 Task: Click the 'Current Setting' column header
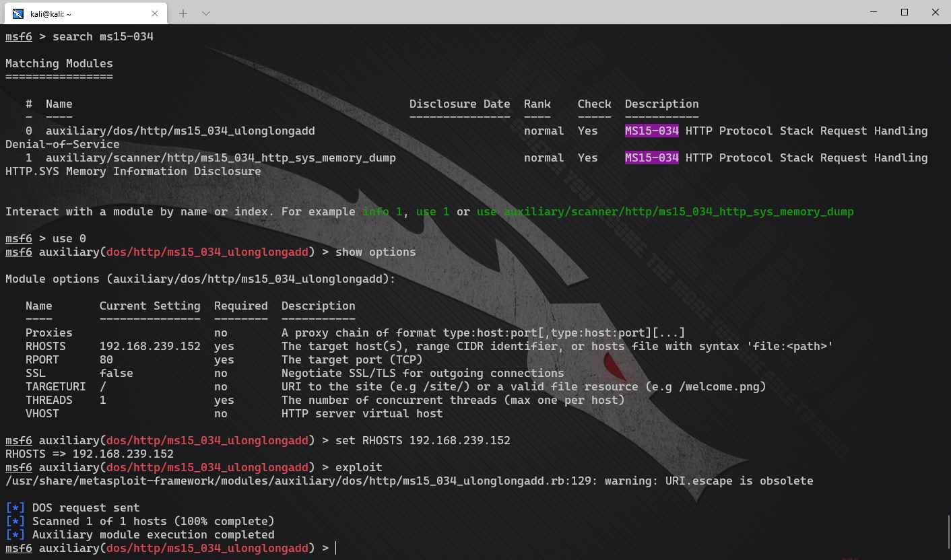150,306
